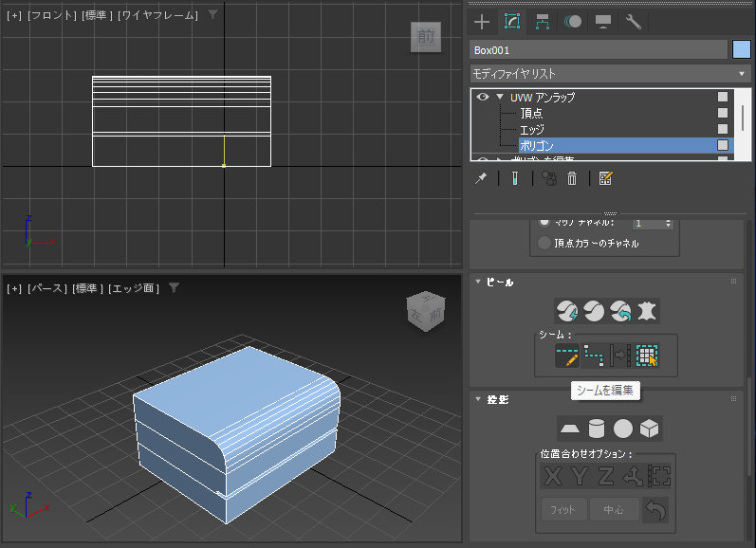Image resolution: width=756 pixels, height=548 pixels.
Task: Click the ViewCube in perspective viewport
Action: coord(426,311)
